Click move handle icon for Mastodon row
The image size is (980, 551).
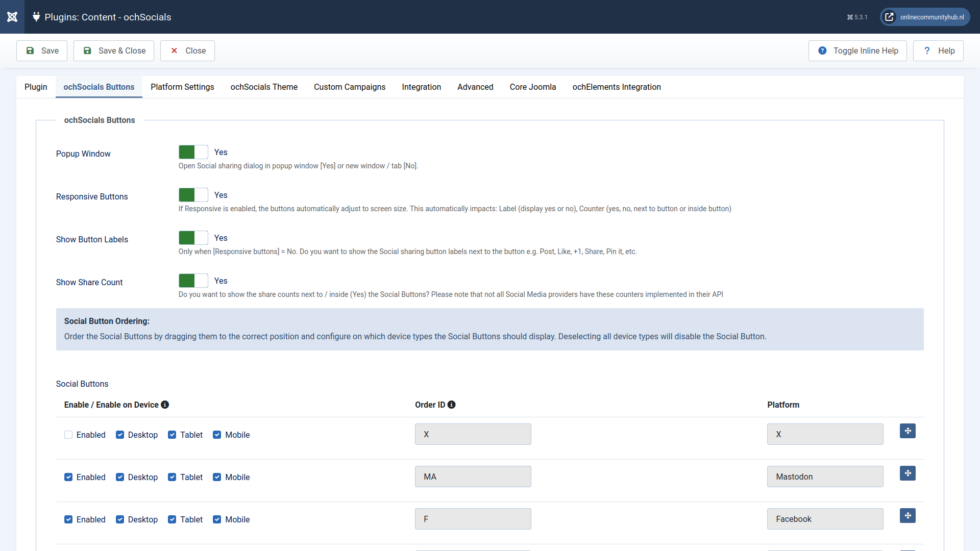coord(908,473)
